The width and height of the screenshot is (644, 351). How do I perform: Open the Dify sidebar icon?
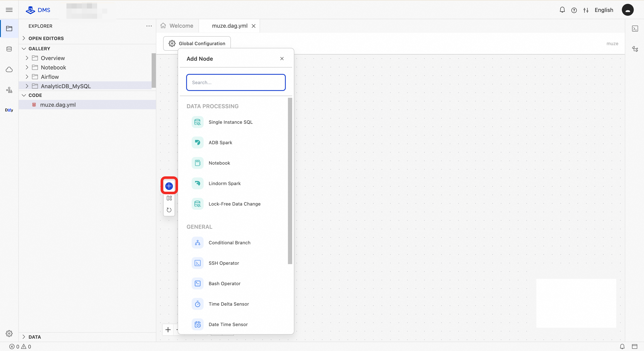[9, 110]
